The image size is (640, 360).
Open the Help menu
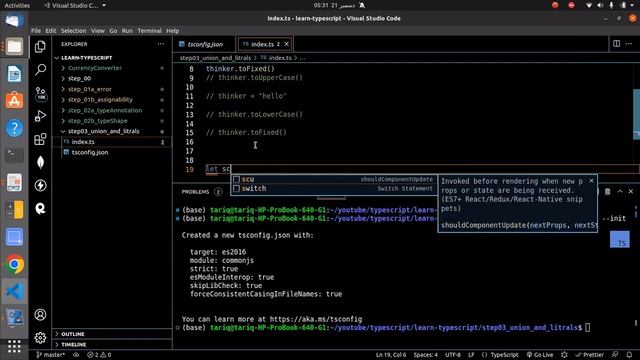pos(173,31)
